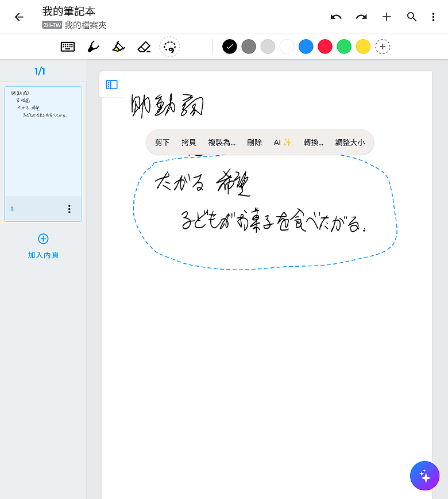The image size is (448, 499).
Task: Select the pen tool
Action: pyautogui.click(x=93, y=47)
